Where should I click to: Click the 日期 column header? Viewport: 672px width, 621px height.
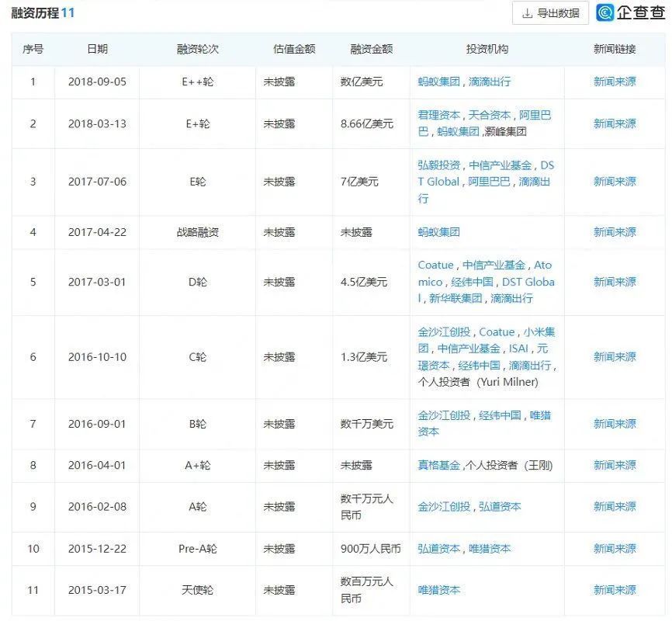97,49
